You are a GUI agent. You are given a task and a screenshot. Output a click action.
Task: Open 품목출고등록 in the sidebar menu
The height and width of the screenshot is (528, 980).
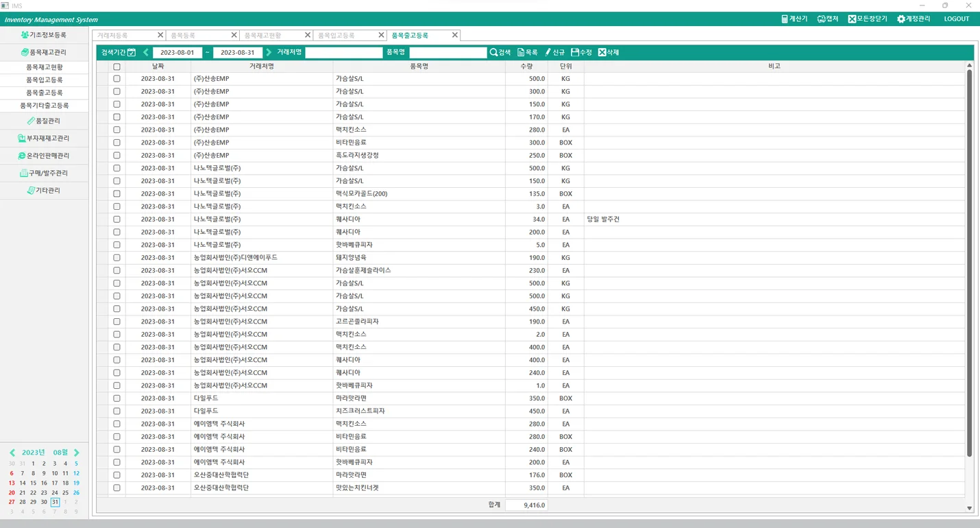[x=44, y=93]
